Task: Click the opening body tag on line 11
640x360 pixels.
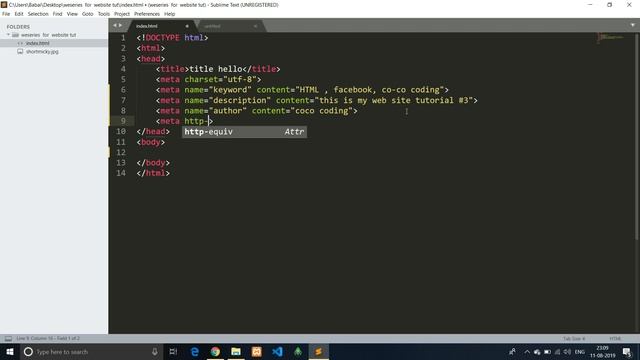Action: (151, 142)
